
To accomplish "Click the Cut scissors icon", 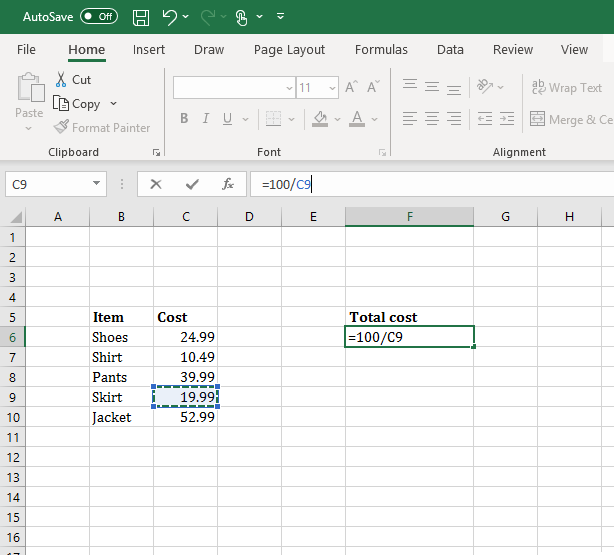I will 61,80.
